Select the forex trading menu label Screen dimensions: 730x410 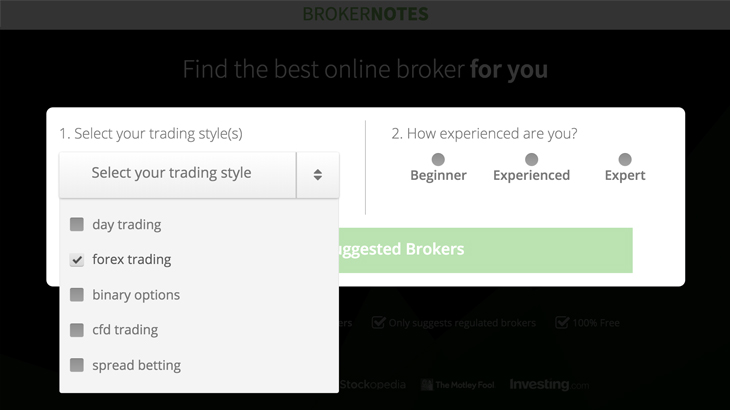tap(132, 259)
